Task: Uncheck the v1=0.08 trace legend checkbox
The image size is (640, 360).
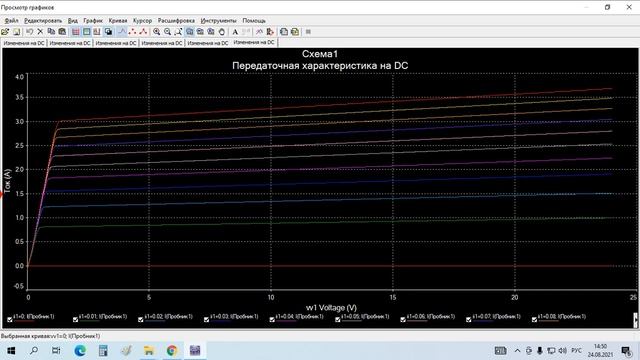Action: [534, 320]
